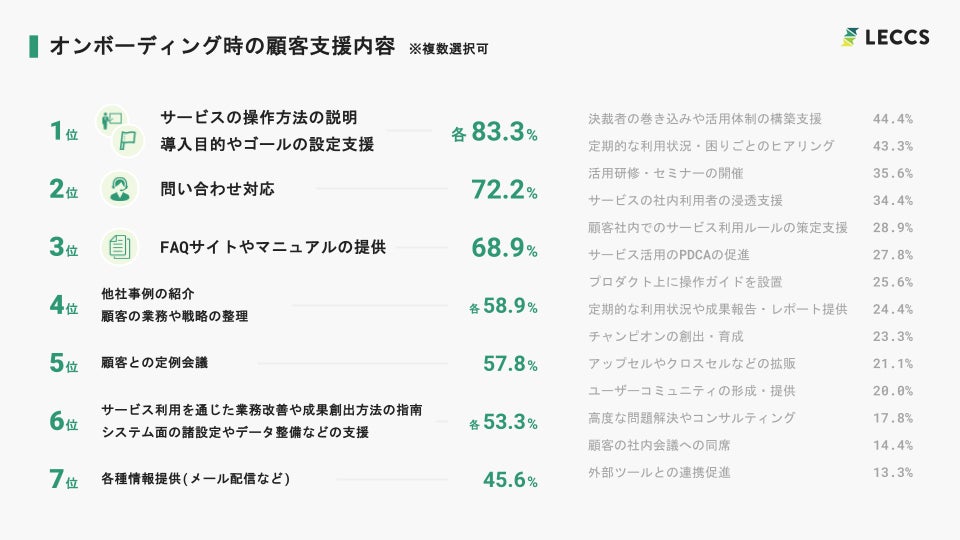The height and width of the screenshot is (540, 960).
Task: Click the headset support agent icon
Action: coord(119,189)
